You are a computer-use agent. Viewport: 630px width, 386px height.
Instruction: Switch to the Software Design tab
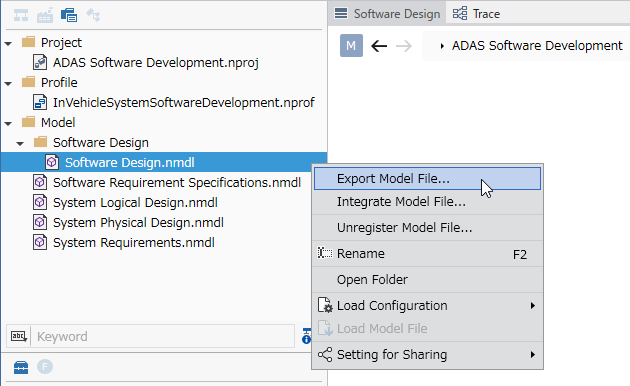(x=387, y=14)
